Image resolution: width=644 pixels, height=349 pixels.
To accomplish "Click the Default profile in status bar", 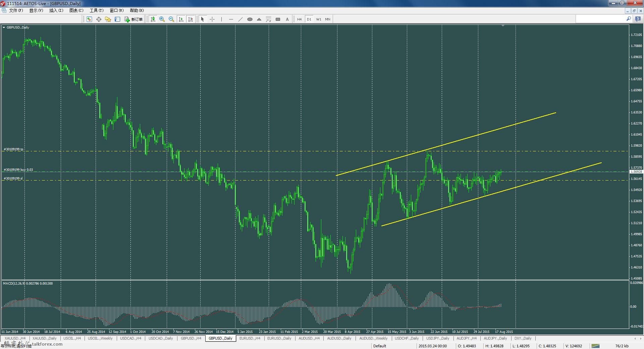I will [x=380, y=346].
